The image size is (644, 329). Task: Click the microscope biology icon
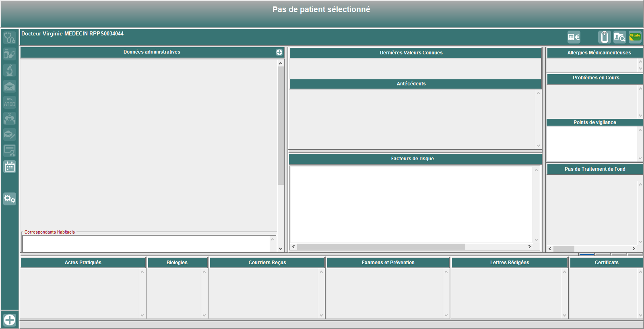click(10, 70)
